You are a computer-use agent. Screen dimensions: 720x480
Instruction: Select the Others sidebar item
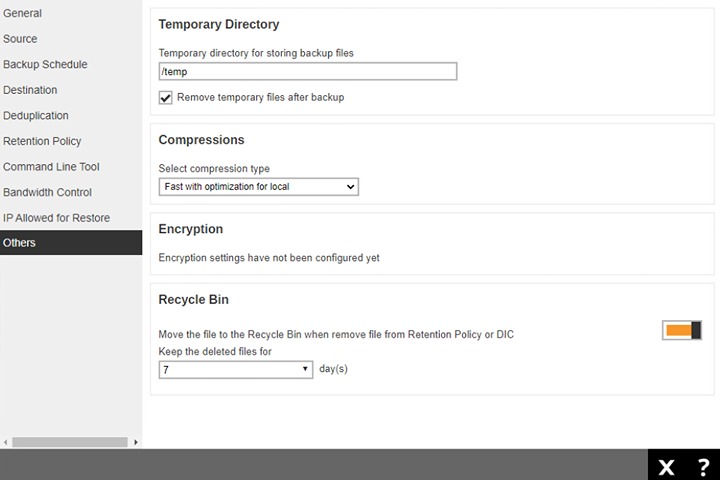[x=19, y=243]
